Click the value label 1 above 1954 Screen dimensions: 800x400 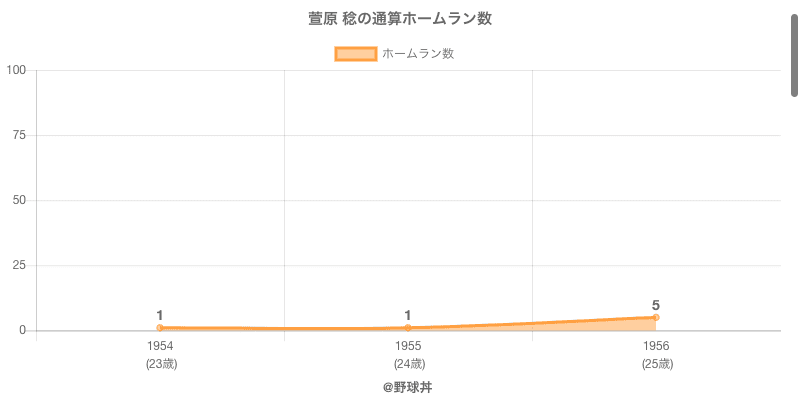(160, 316)
